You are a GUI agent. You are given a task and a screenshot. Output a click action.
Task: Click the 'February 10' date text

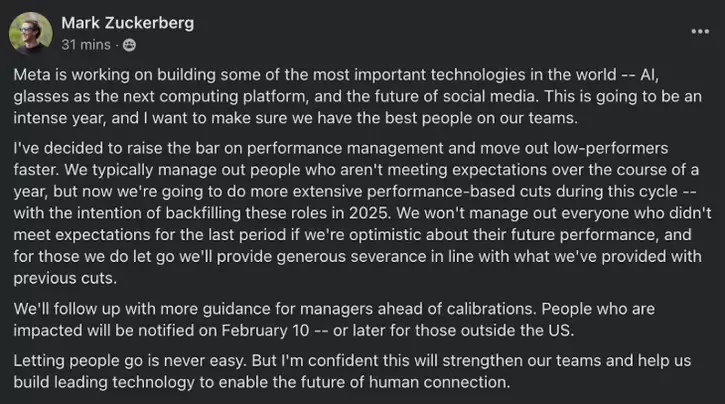[265, 331]
